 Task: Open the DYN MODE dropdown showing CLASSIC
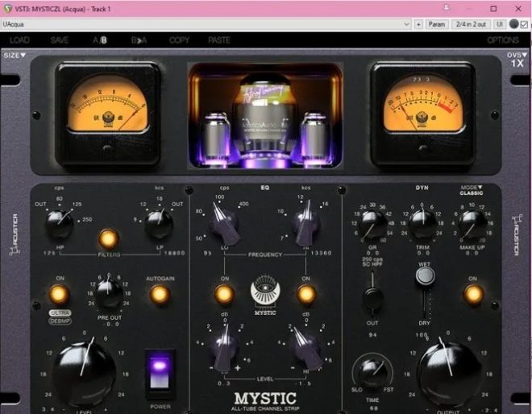click(x=472, y=190)
